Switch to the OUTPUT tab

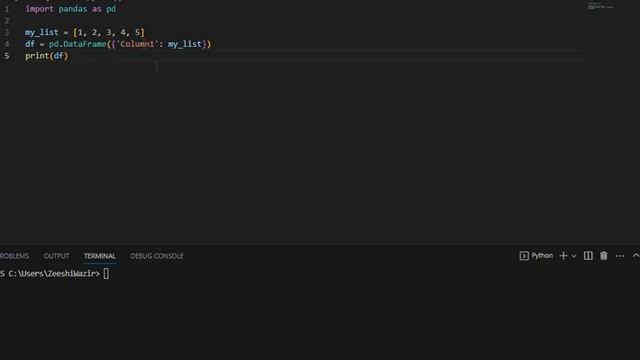point(56,256)
